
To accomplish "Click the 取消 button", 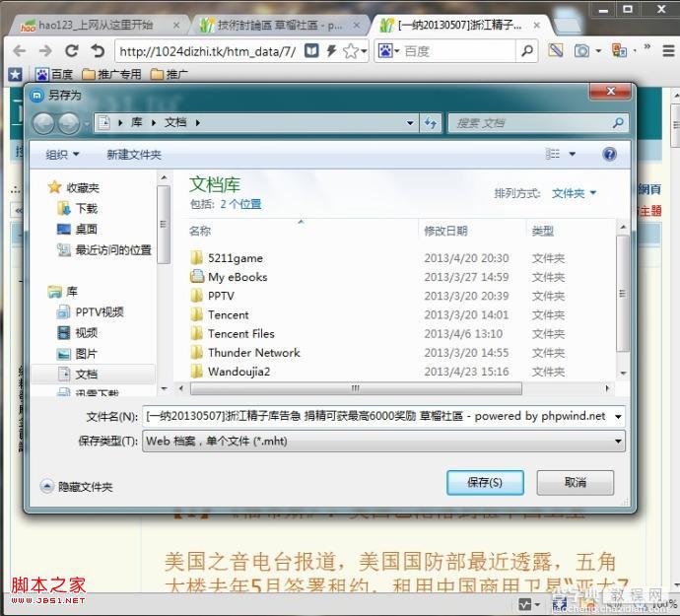I will [x=576, y=482].
